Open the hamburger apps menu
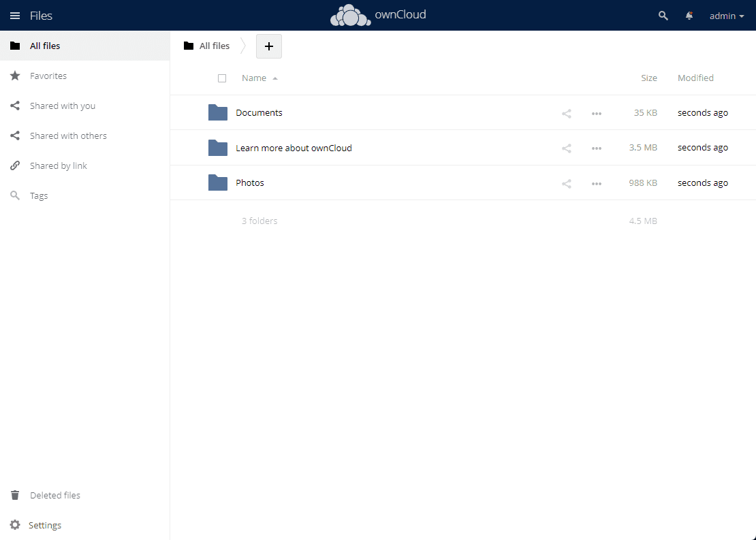Image resolution: width=756 pixels, height=540 pixels. coord(15,16)
